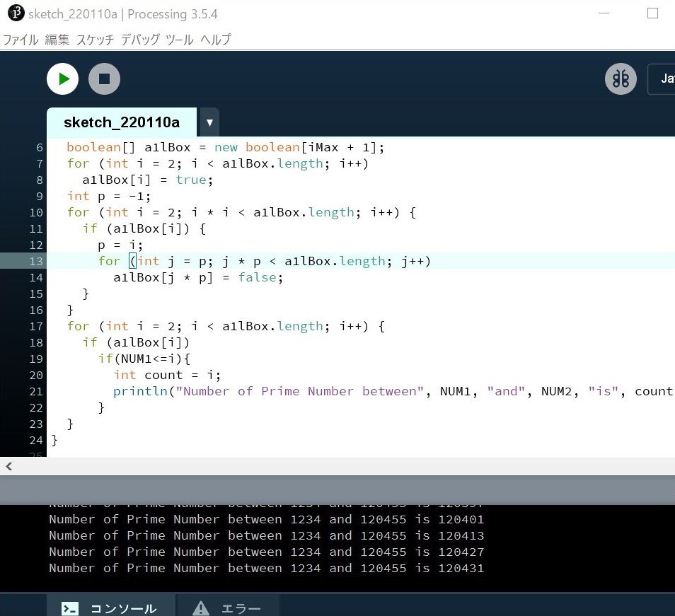The image size is (675, 616).
Task: Click console output line ending 120413
Action: (x=267, y=535)
